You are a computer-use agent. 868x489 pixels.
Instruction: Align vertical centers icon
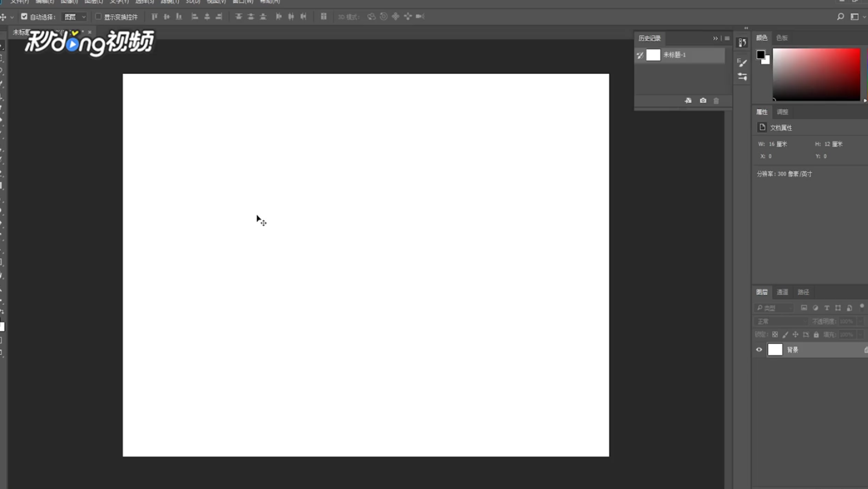coord(167,16)
